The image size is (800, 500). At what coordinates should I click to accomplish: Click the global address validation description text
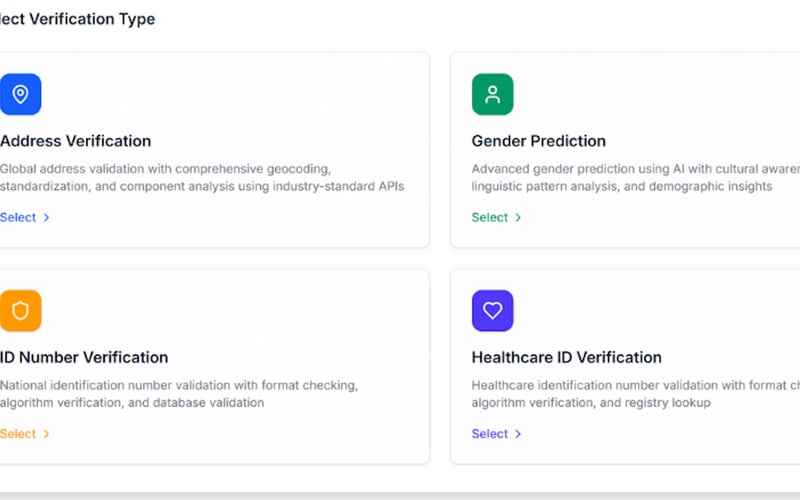pos(200,177)
